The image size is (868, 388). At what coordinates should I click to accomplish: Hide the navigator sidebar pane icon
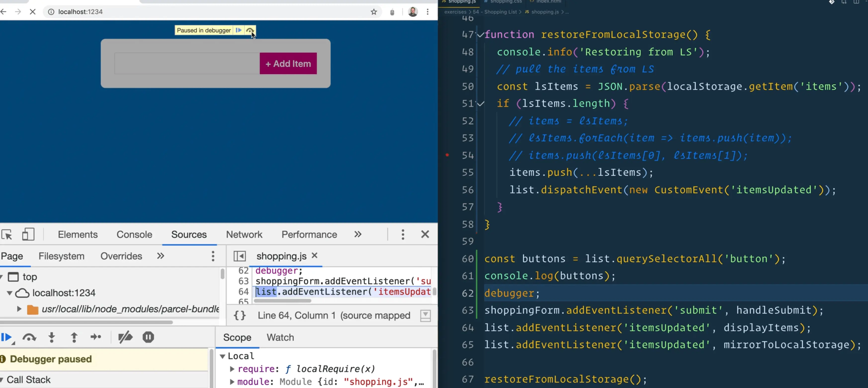pos(240,256)
